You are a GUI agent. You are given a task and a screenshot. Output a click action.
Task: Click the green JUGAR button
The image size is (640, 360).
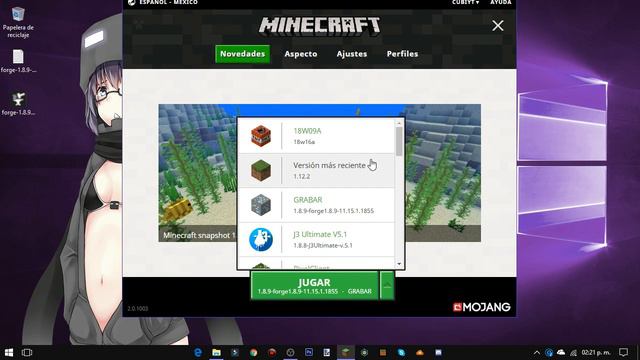click(314, 286)
